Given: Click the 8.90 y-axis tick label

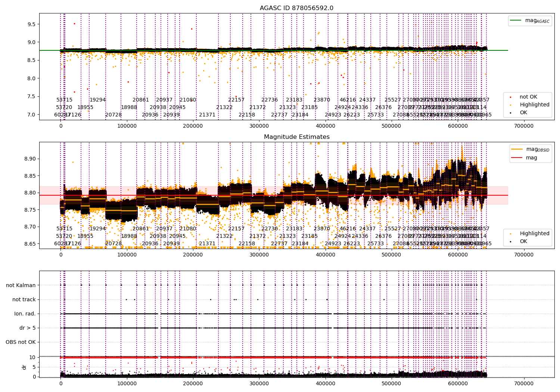Looking at the screenshot, I should 30,159.
